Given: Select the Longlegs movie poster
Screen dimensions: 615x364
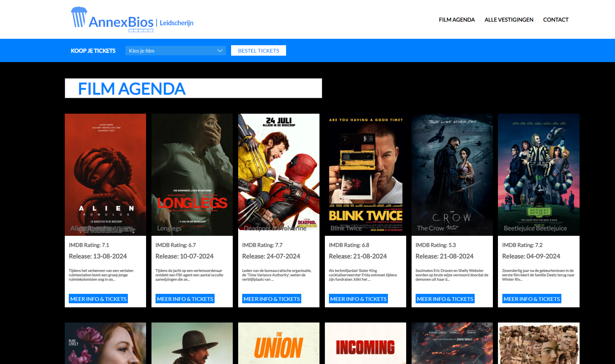Looking at the screenshot, I should (x=192, y=174).
